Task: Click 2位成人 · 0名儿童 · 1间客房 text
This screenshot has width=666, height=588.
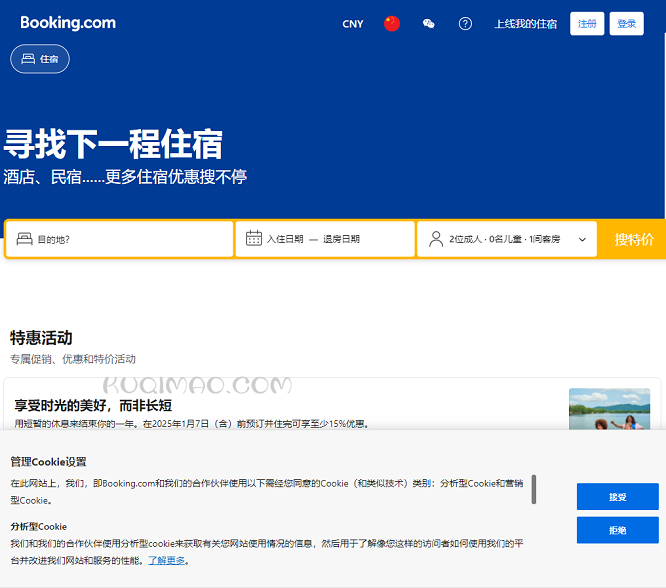Action: click(505, 239)
